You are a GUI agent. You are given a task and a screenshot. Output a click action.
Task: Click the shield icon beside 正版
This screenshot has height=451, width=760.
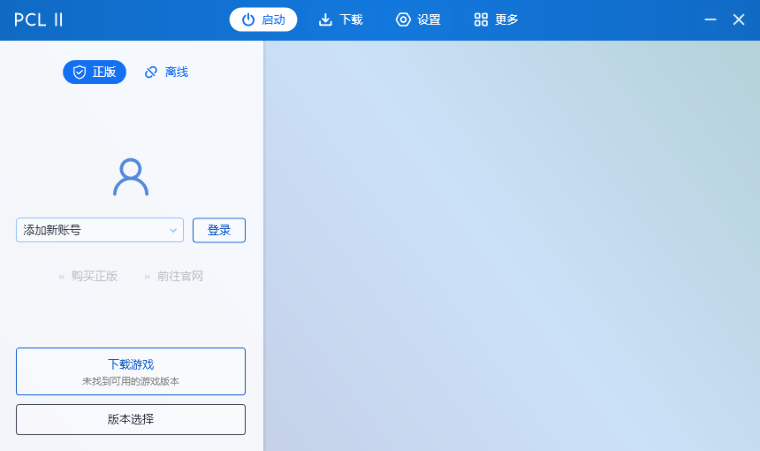pyautogui.click(x=80, y=72)
